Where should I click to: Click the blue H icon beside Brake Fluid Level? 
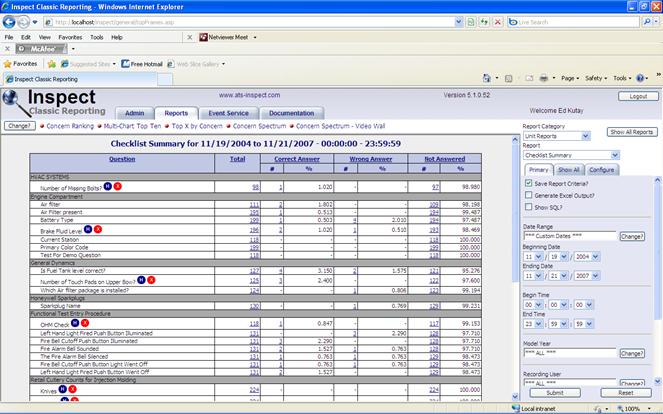(87, 229)
